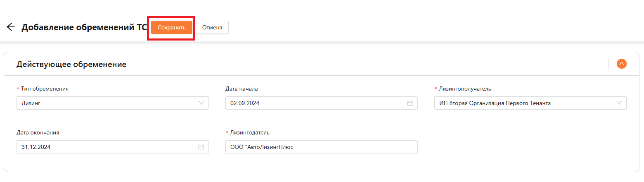Open the Тип обременения dropdown showing Лизинг
This screenshot has width=644, height=182.
coord(107,103)
